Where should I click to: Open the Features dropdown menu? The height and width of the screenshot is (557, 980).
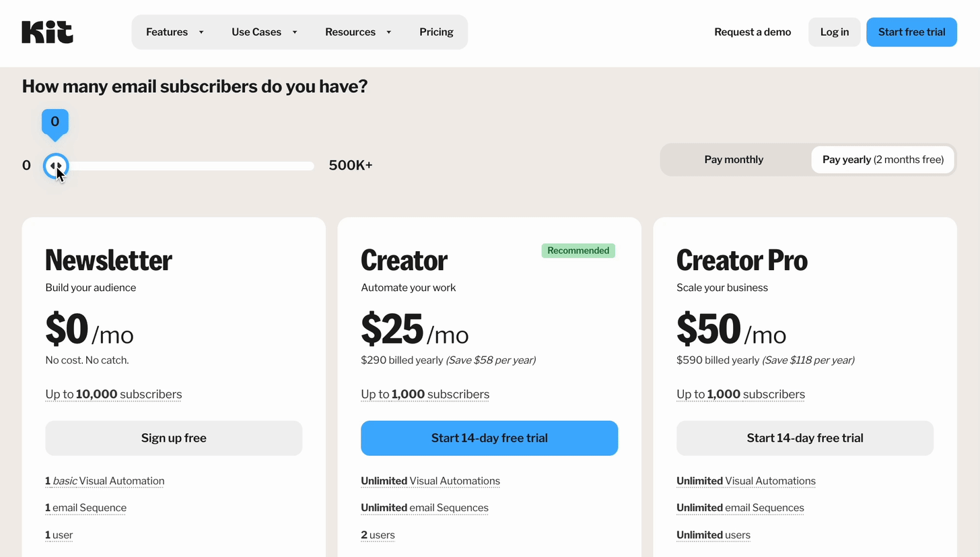[x=174, y=32]
